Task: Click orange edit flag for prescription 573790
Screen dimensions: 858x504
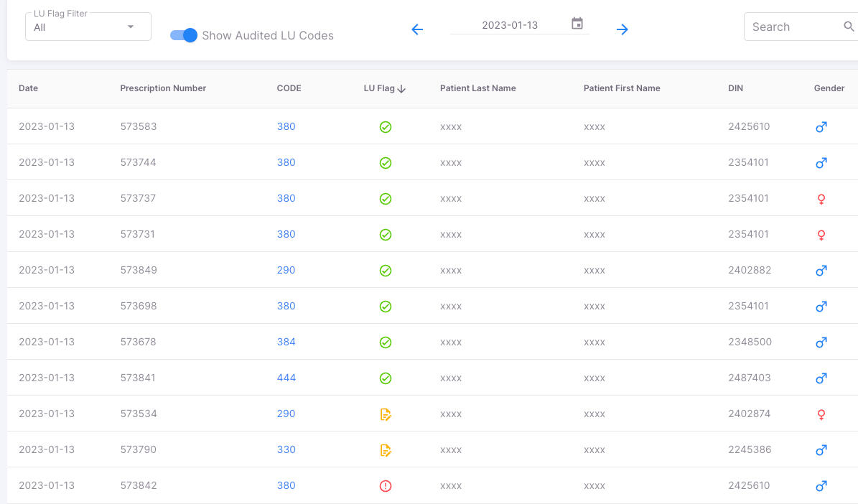Action: pyautogui.click(x=386, y=450)
